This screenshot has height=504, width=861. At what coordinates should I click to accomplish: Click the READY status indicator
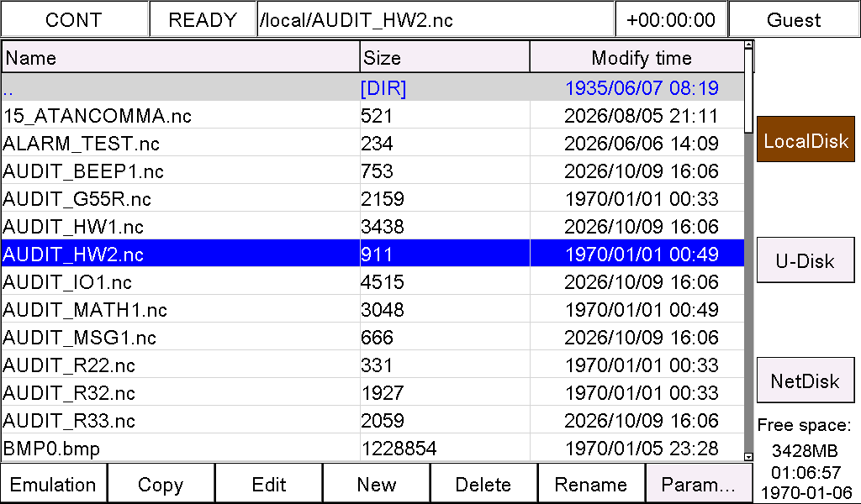[x=203, y=20]
